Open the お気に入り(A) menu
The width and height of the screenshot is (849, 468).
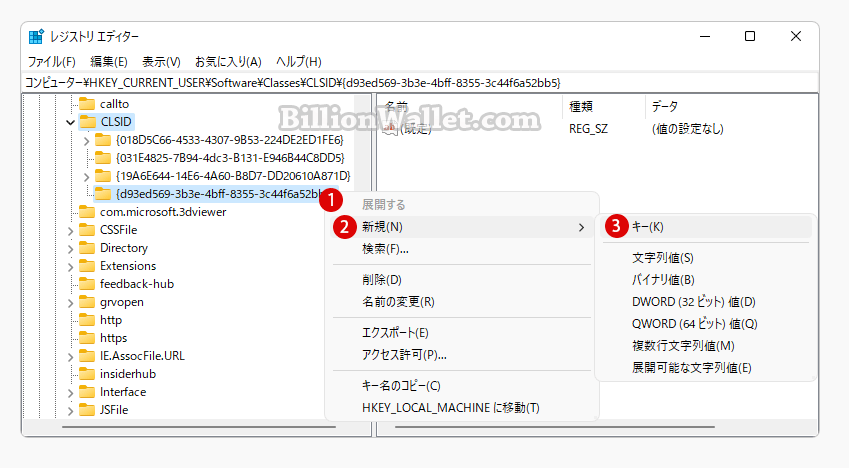228,62
